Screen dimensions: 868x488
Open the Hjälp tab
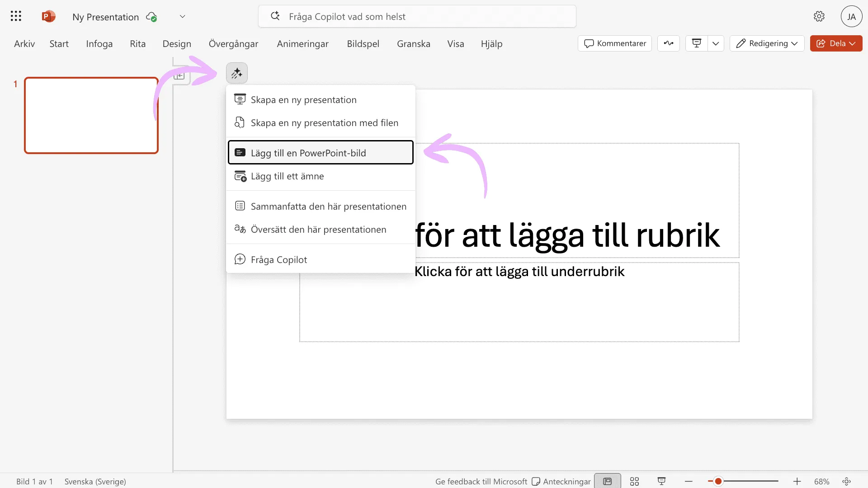[491, 44]
